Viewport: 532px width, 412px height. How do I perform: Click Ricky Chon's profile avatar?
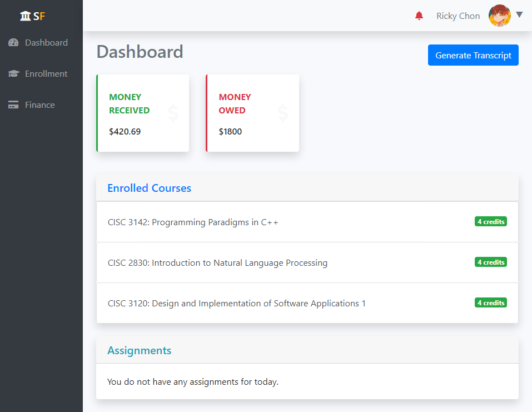[499, 16]
